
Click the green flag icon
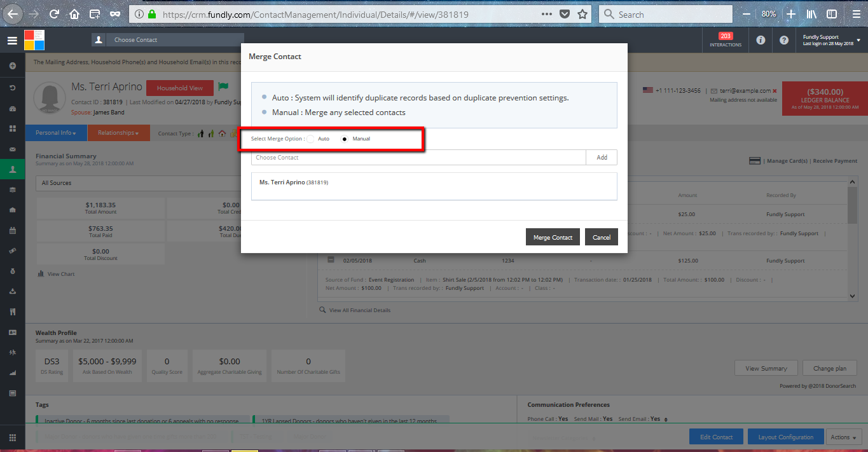223,87
